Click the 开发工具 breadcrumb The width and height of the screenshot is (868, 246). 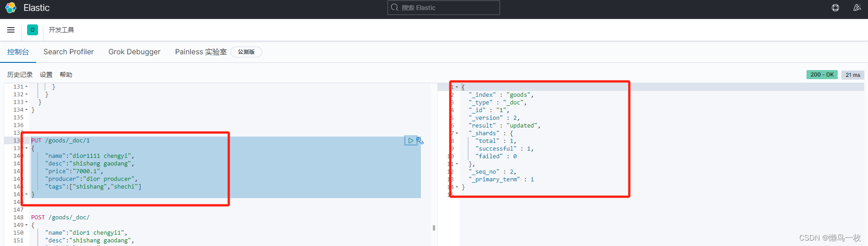pos(61,30)
